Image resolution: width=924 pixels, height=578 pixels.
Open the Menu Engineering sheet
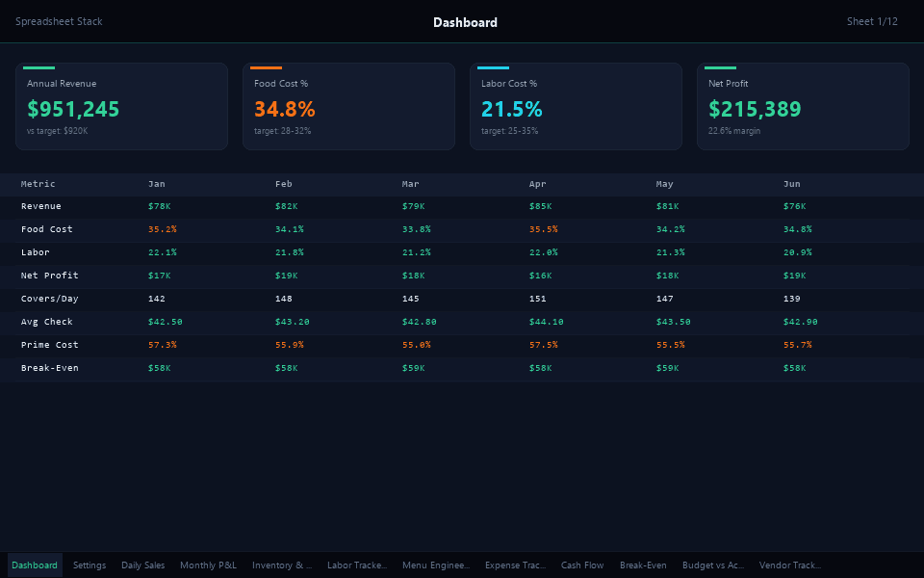[435, 565]
